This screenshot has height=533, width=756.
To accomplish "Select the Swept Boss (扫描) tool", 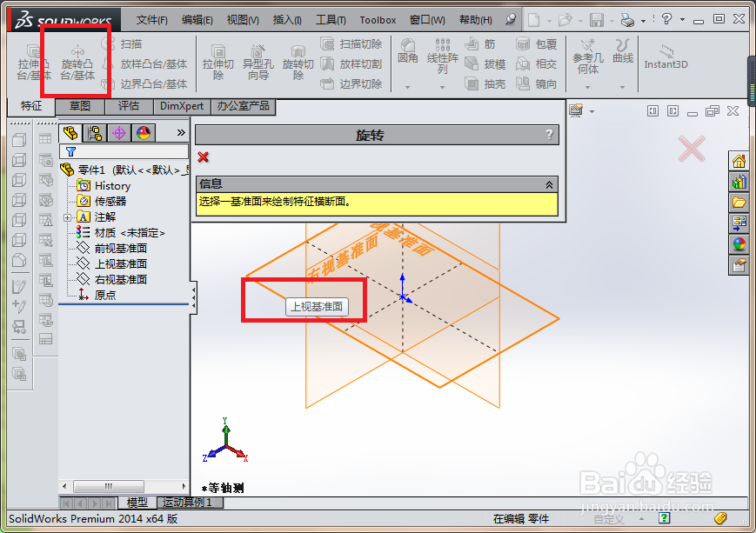I will click(x=123, y=43).
